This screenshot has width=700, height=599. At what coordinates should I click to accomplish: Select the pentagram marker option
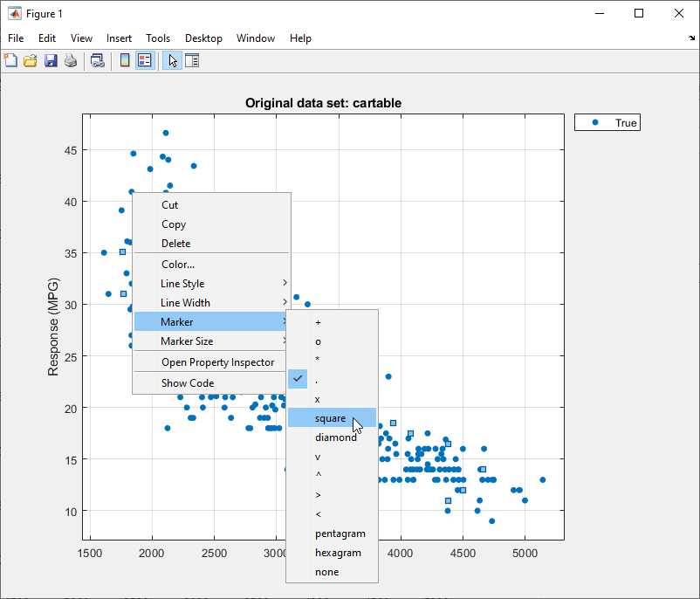pyautogui.click(x=340, y=534)
